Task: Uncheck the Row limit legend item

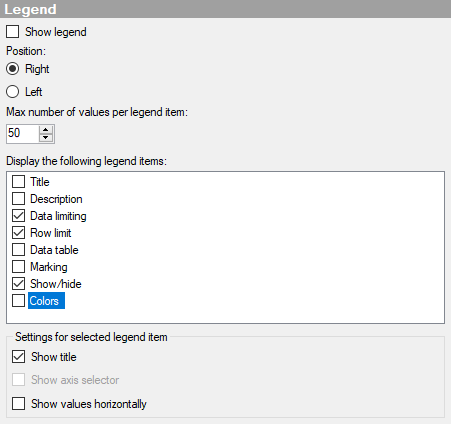Action: pos(18,233)
